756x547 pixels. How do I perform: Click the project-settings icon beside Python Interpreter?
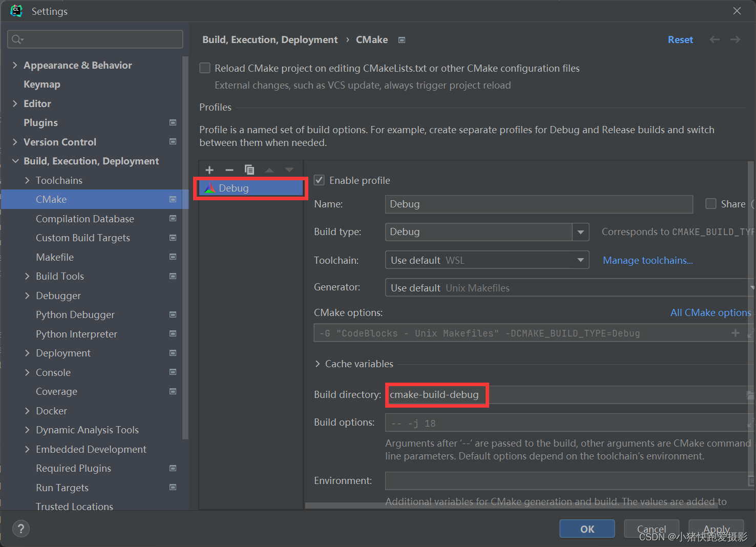(173, 333)
